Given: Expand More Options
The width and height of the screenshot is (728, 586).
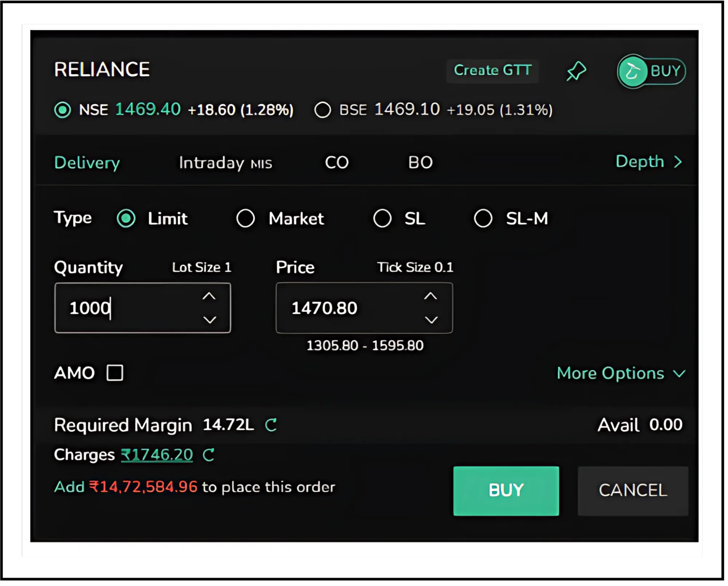Looking at the screenshot, I should [x=621, y=373].
